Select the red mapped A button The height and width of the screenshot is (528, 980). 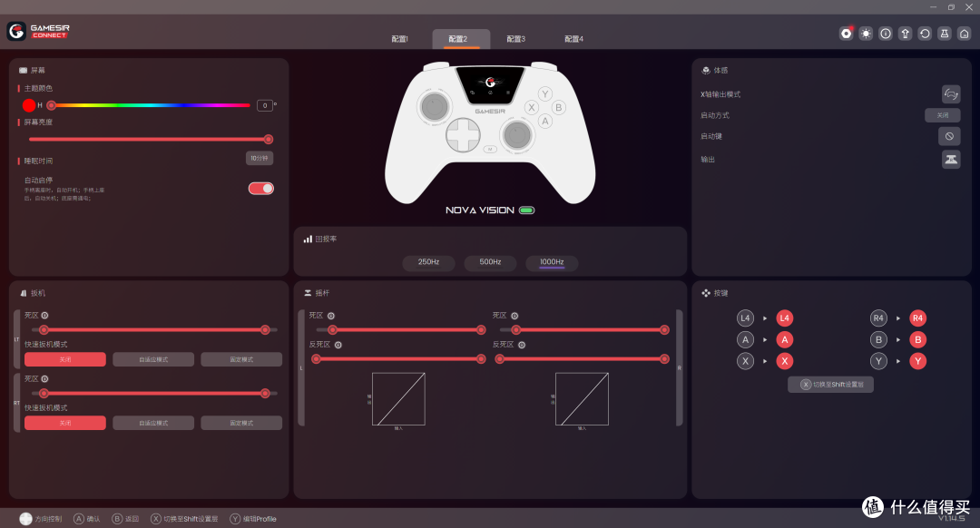pos(784,340)
